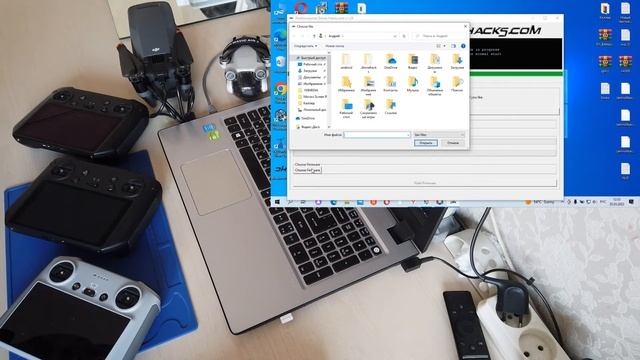The image size is (640, 360).
Task: Click the Отмена button
Action: 453,143
